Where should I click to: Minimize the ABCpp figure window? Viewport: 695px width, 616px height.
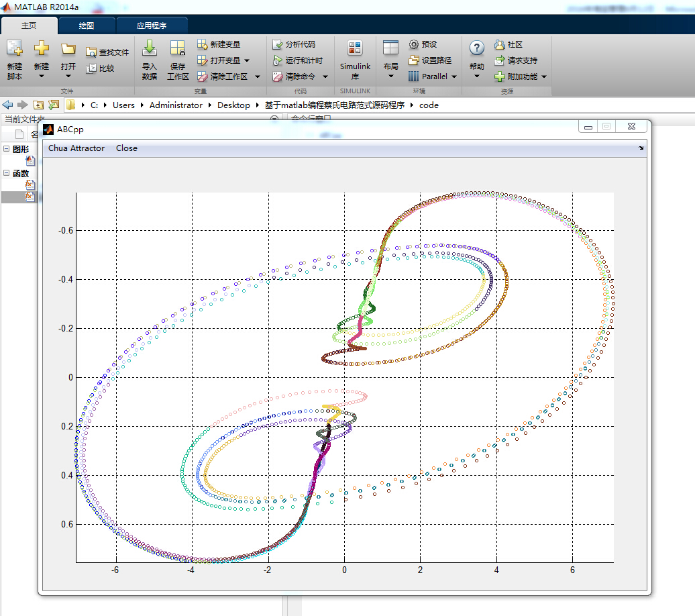[x=588, y=127]
